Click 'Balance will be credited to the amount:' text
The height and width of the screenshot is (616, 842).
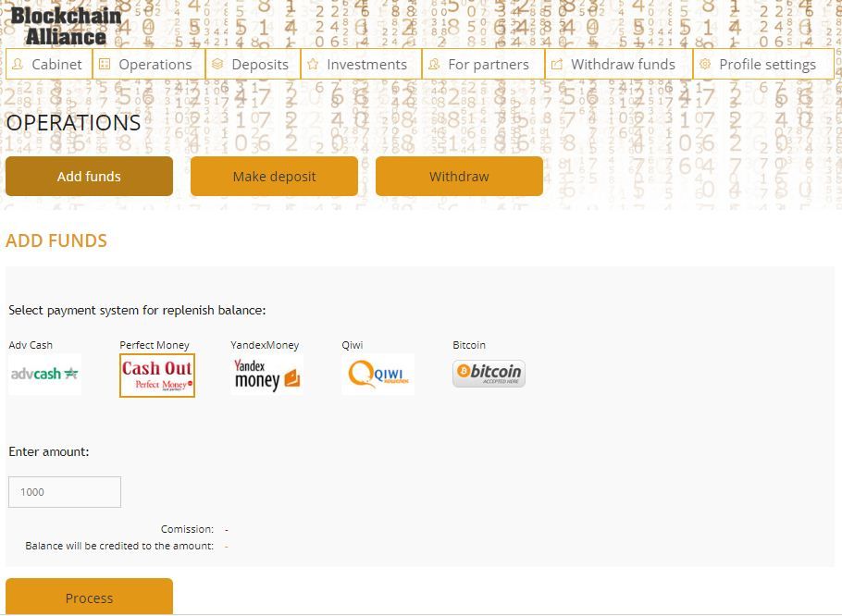pyautogui.click(x=119, y=546)
